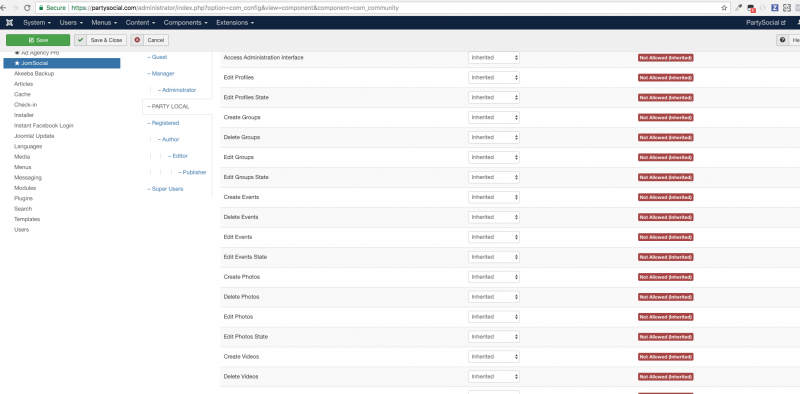Reload the page with the browser refresh icon
800x394 pixels.
coord(27,8)
